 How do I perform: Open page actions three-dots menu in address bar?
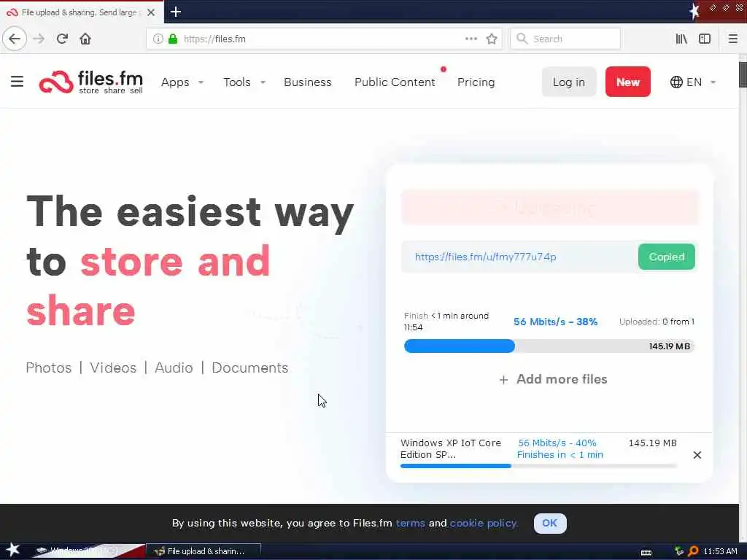[x=471, y=39]
